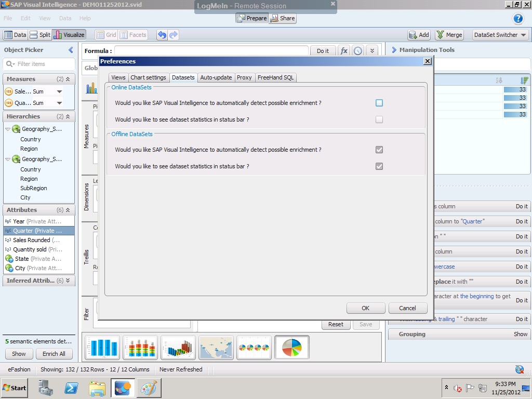The image size is (532, 399).
Task: Click the Merge button
Action: pos(449,35)
